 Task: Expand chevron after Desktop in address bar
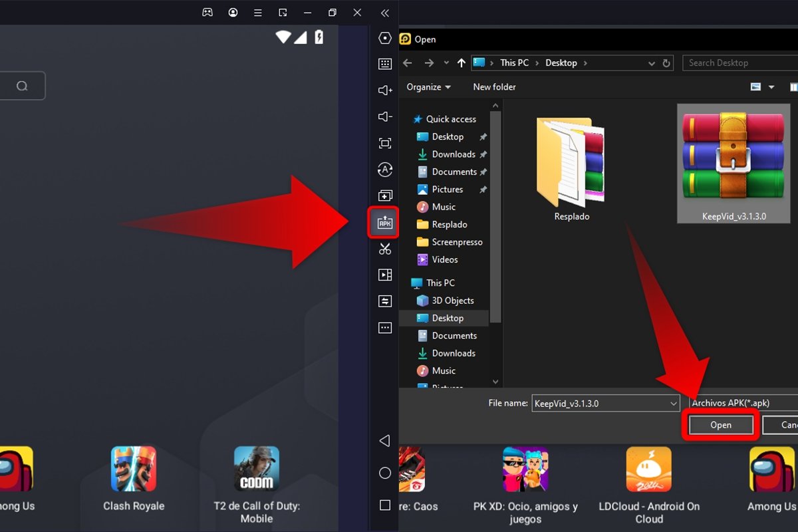[x=585, y=63]
